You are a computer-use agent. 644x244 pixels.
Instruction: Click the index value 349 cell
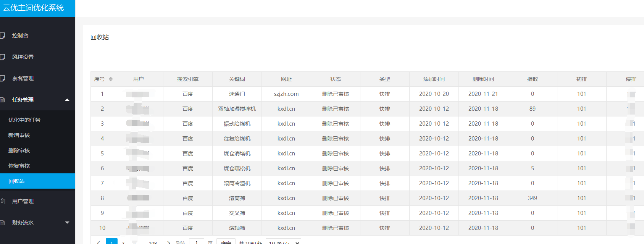coord(533,198)
